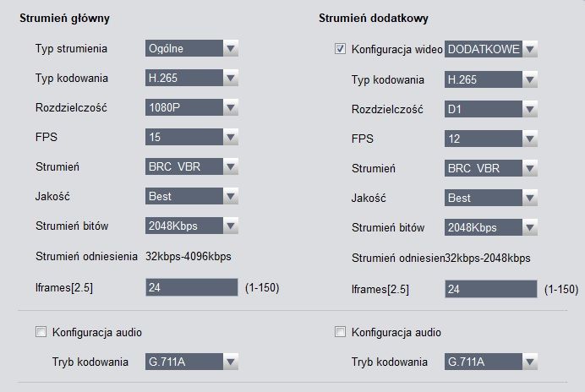Image resolution: width=585 pixels, height=392 pixels.
Task: Click arrow of main Strumień bitów 2048Kbps
Action: point(231,226)
